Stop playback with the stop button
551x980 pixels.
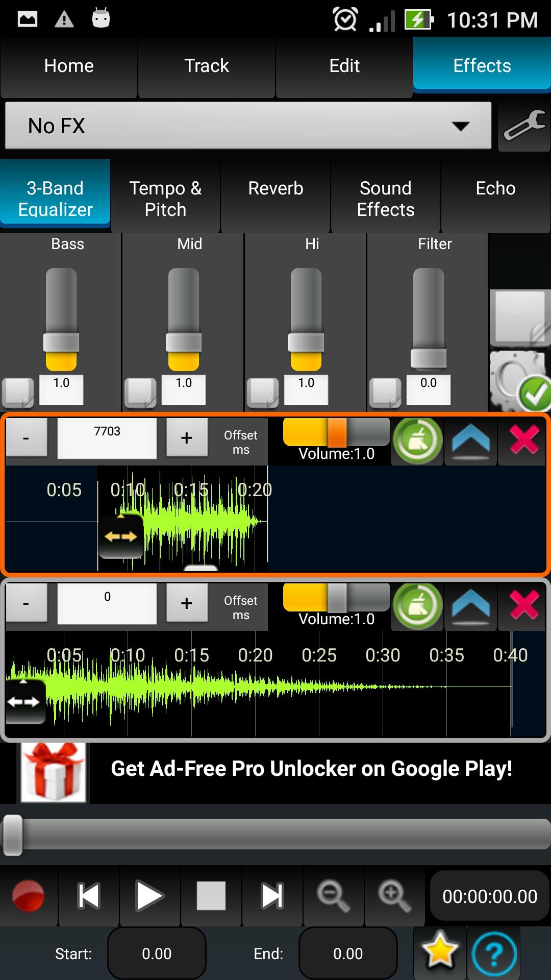(211, 896)
